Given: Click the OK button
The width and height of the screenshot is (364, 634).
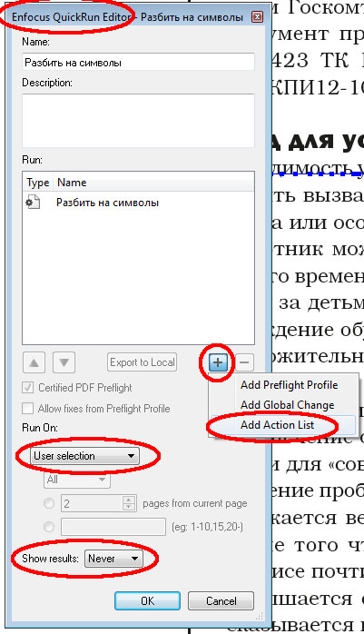Looking at the screenshot, I should [x=147, y=600].
